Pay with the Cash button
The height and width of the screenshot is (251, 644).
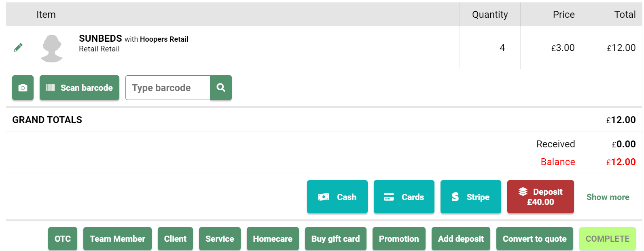point(337,197)
